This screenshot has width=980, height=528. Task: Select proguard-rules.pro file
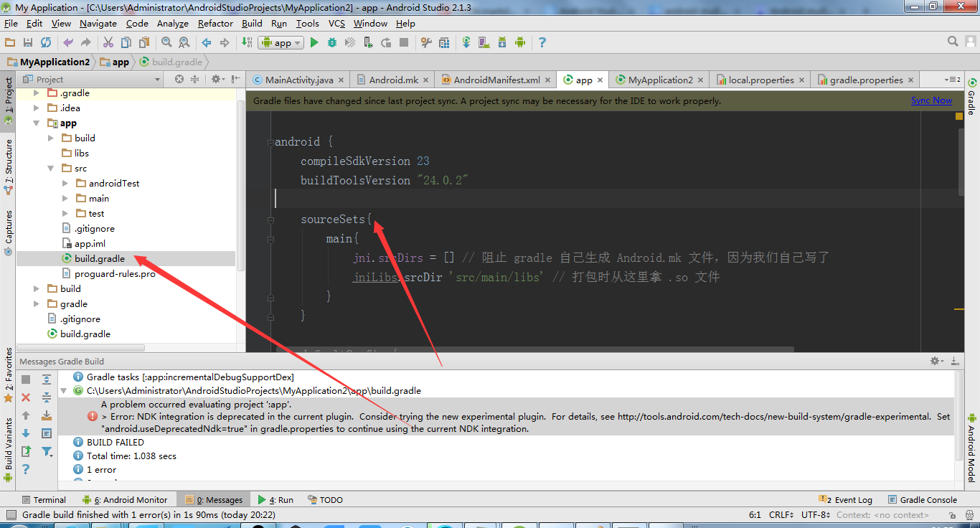(115, 274)
